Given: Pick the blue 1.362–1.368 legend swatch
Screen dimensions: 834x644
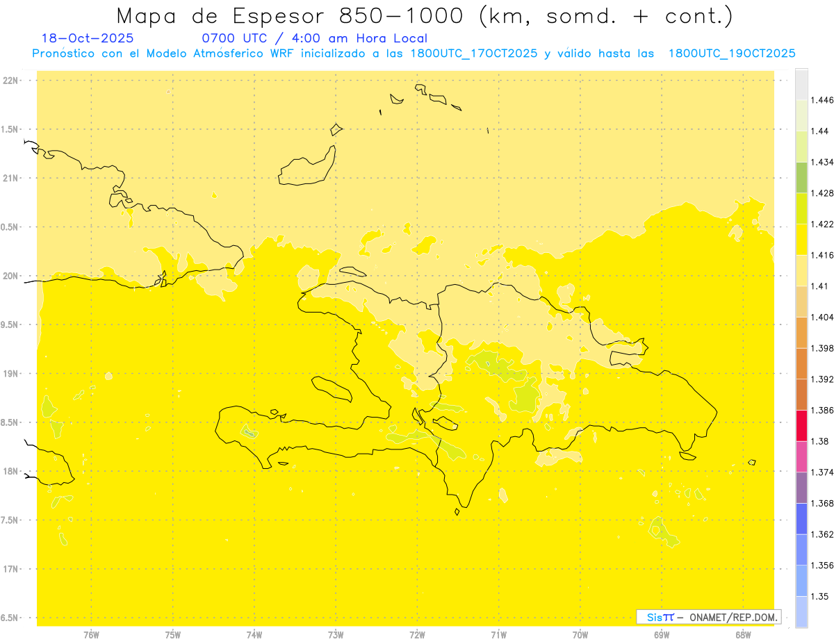Looking at the screenshot, I should point(801,519).
